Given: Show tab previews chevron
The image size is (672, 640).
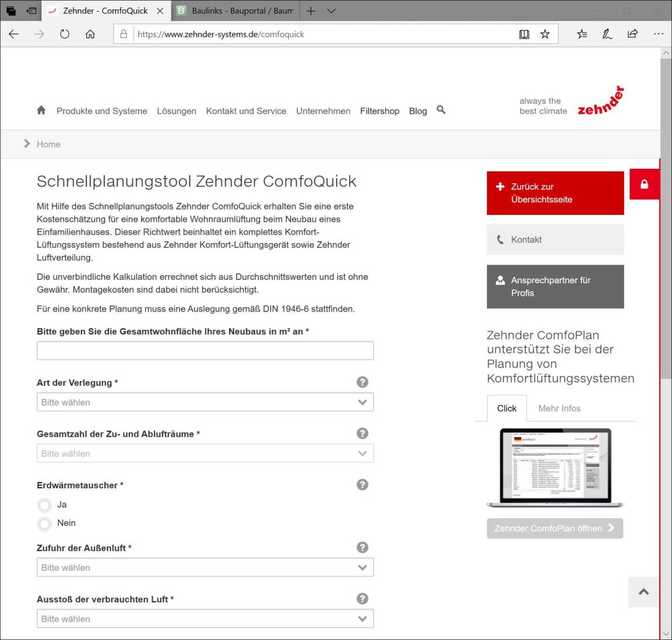Looking at the screenshot, I should click(331, 11).
